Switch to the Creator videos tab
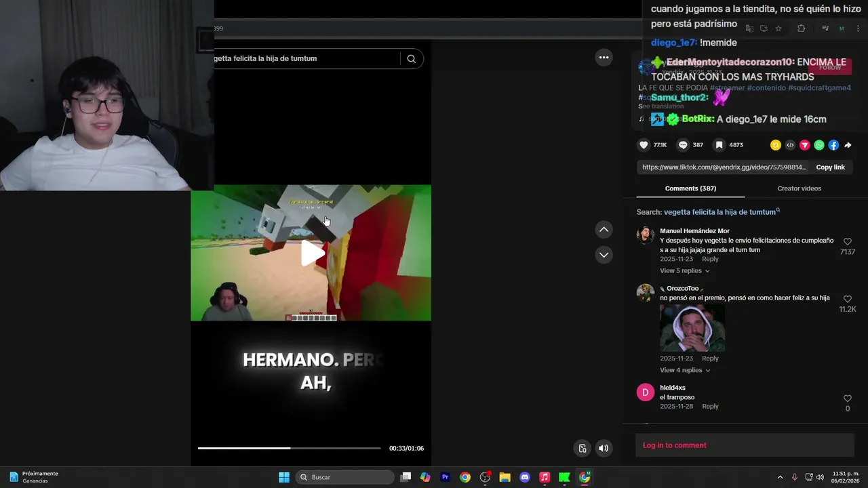The height and width of the screenshot is (488, 868). coord(799,188)
